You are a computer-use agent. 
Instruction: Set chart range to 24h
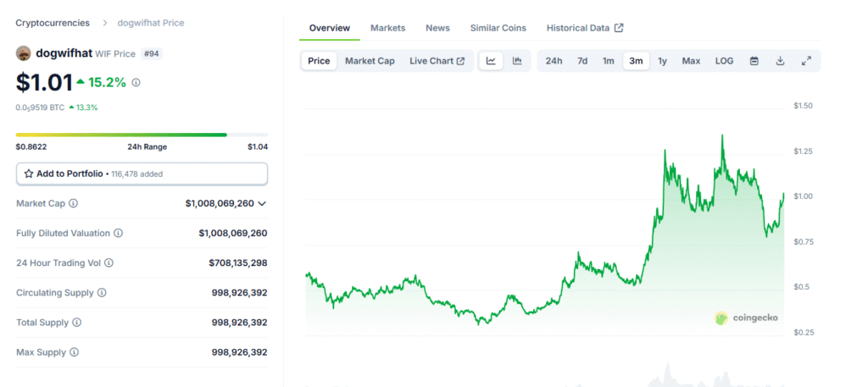pyautogui.click(x=554, y=61)
